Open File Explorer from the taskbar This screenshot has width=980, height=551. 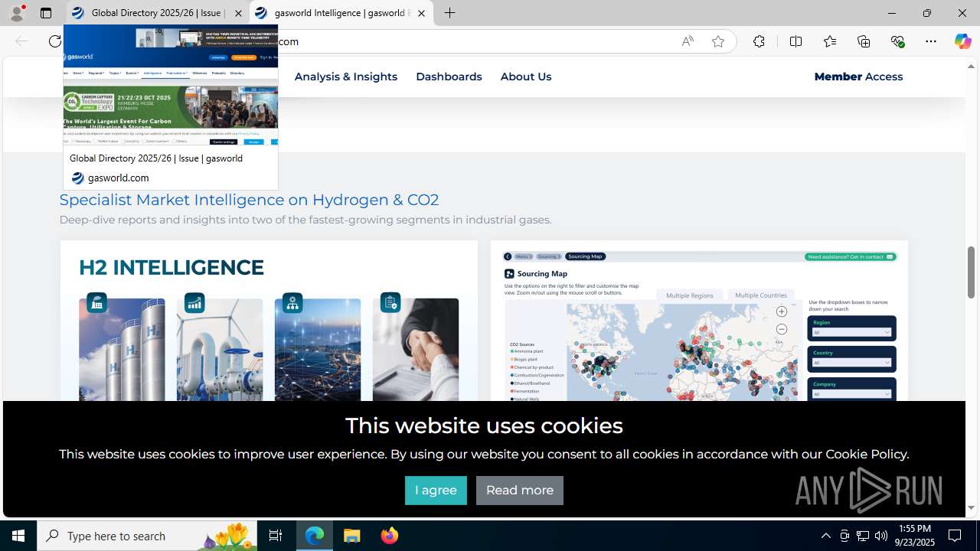pyautogui.click(x=352, y=536)
